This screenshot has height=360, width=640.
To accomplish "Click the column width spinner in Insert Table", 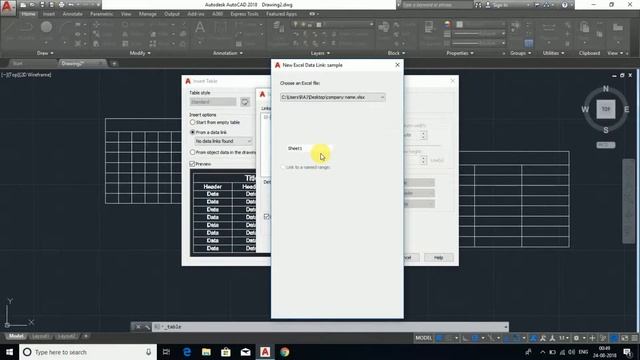I will pos(423,135).
